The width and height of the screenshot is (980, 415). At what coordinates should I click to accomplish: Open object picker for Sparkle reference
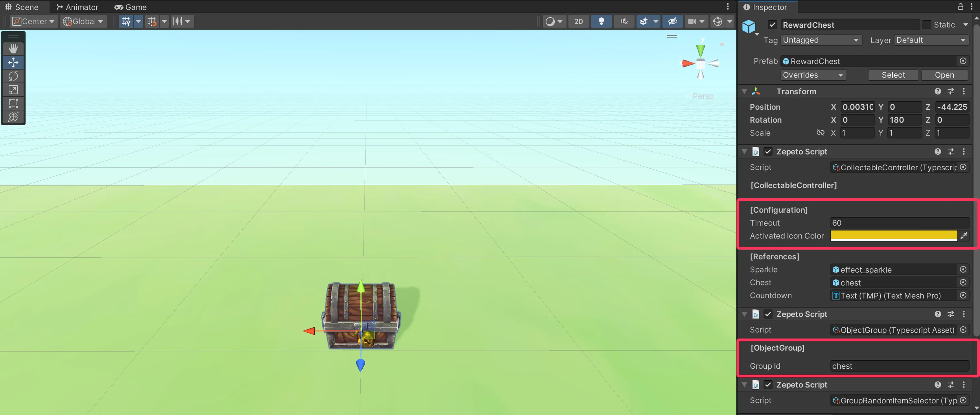point(963,269)
